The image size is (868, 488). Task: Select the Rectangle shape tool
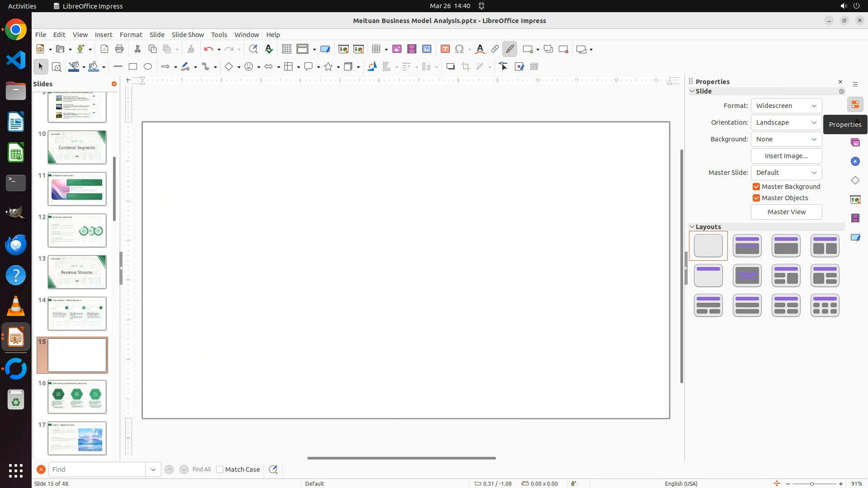point(133,66)
